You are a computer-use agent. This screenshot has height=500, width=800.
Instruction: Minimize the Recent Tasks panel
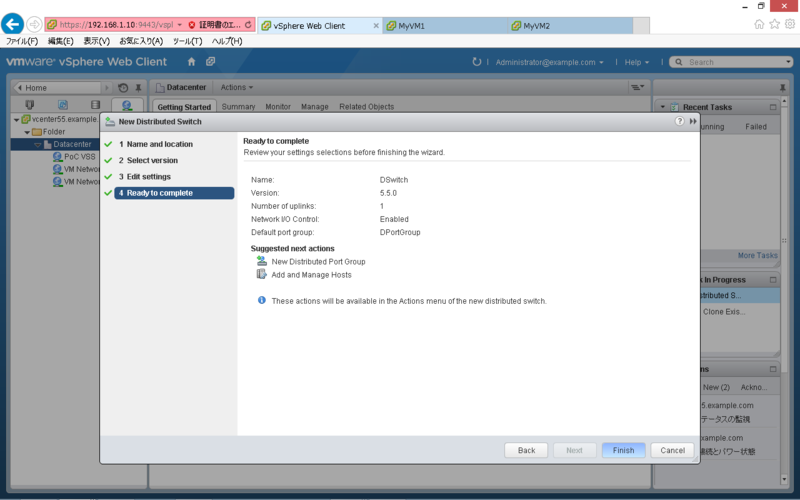(x=773, y=107)
